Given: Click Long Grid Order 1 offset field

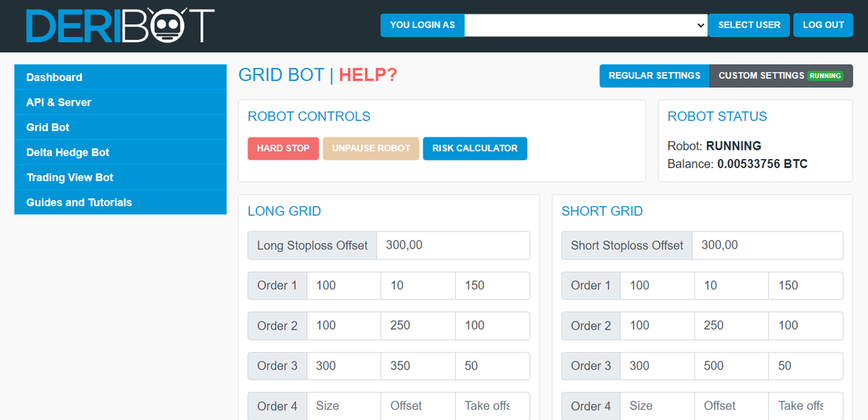Looking at the screenshot, I should click(x=418, y=286).
